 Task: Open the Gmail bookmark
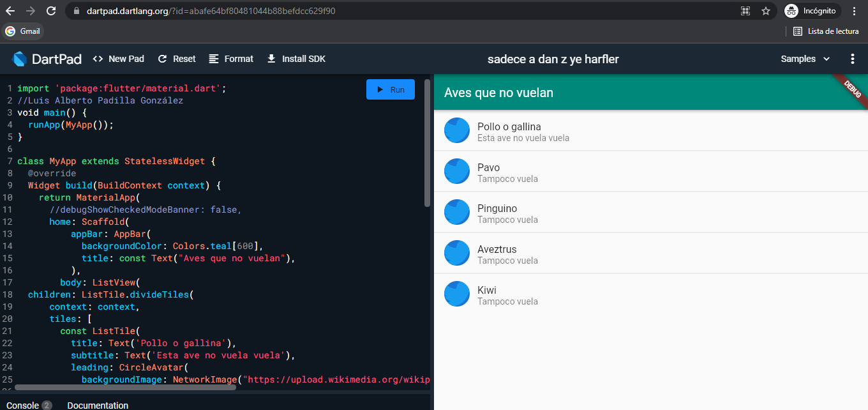(23, 31)
